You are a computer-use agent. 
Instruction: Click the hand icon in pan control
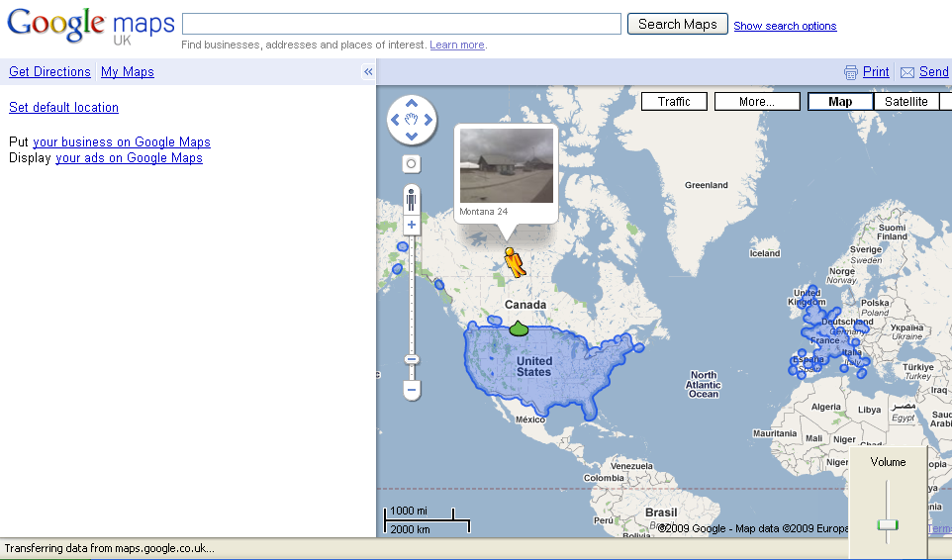(412, 120)
